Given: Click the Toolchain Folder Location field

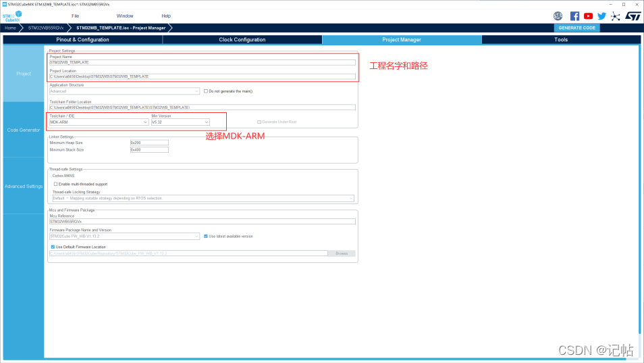Looking at the screenshot, I should click(x=203, y=107).
